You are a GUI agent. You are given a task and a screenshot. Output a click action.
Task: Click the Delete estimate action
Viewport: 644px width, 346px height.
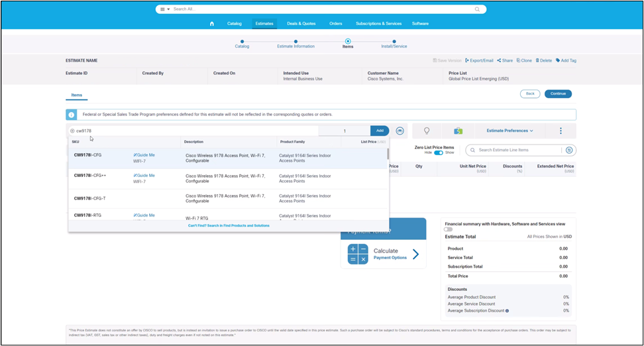(544, 60)
